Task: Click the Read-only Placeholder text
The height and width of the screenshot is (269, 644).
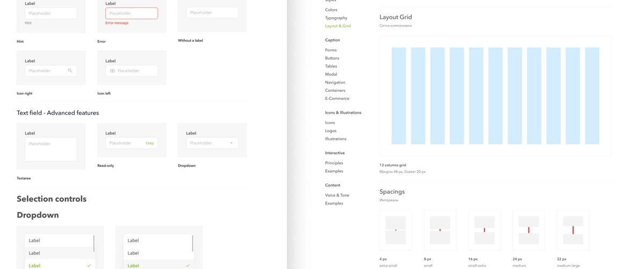Action: tap(120, 143)
